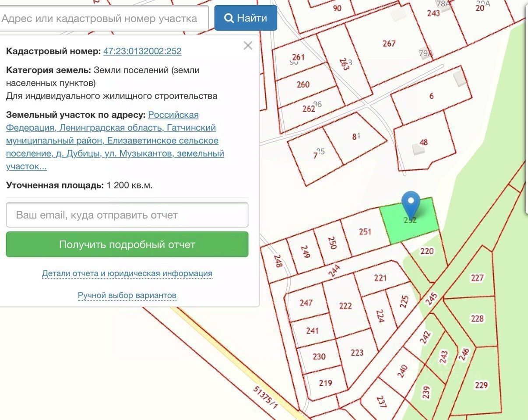Select parcel 267 on the map
This screenshot has height=420, width=528.
coord(389,43)
